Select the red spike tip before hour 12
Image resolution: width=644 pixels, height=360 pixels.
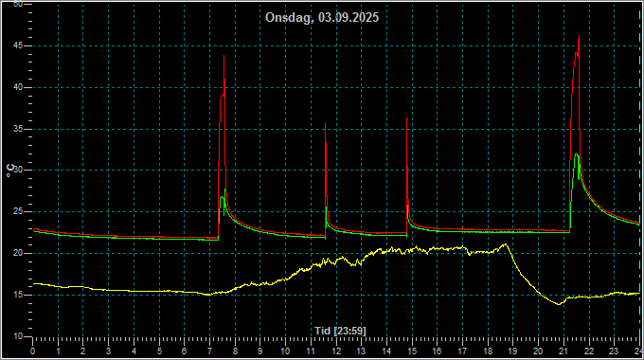(x=325, y=123)
